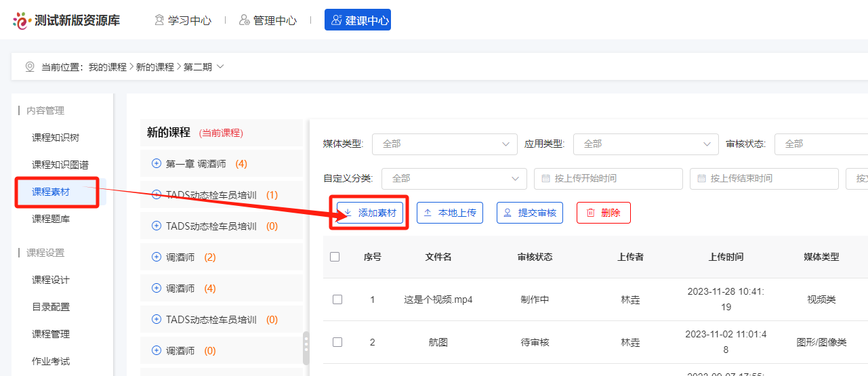
Task: Click 管理中心 user-gear icon
Action: [x=245, y=20]
